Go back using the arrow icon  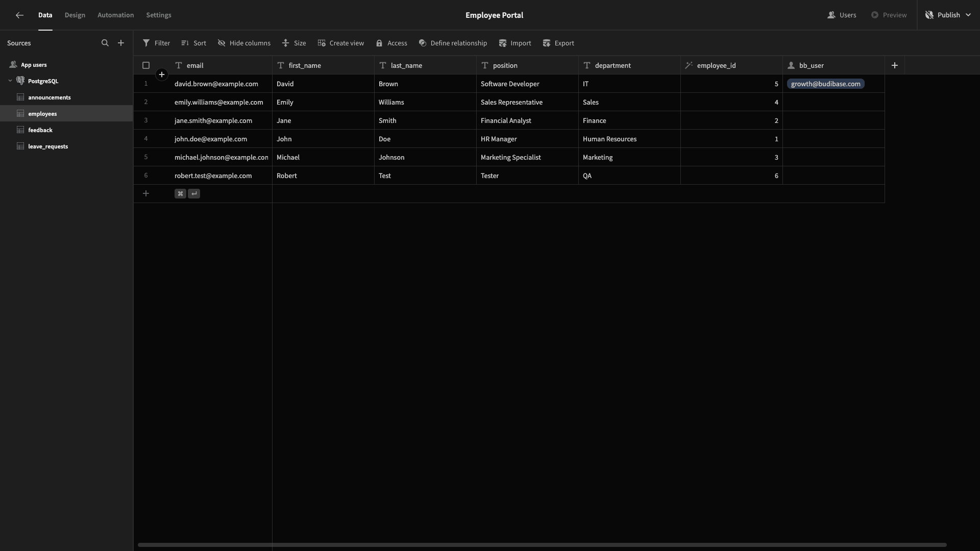(x=19, y=15)
